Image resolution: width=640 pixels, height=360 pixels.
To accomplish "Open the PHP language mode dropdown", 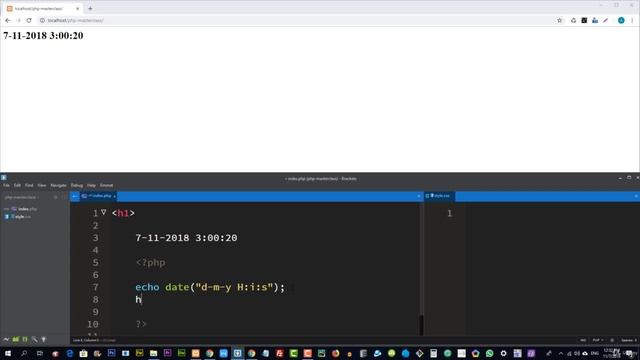I will [x=598, y=340].
